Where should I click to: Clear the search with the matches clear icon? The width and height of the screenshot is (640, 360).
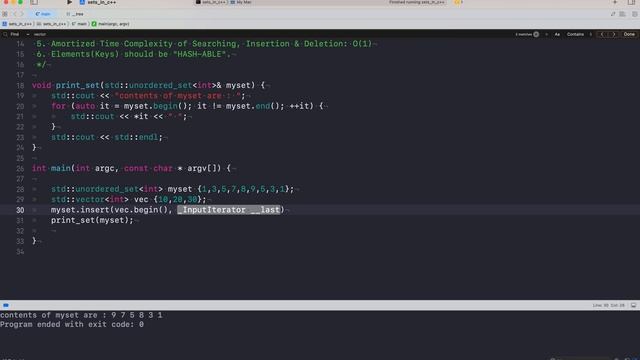(536, 34)
